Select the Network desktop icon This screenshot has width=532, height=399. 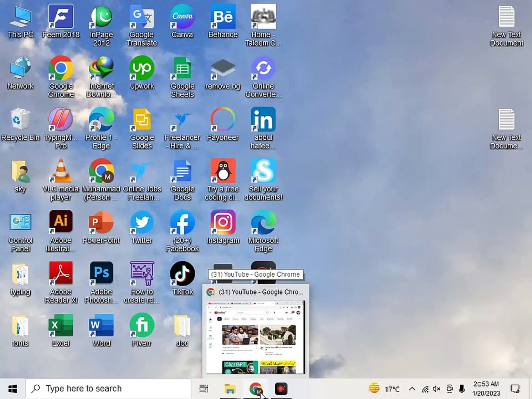pos(20,74)
